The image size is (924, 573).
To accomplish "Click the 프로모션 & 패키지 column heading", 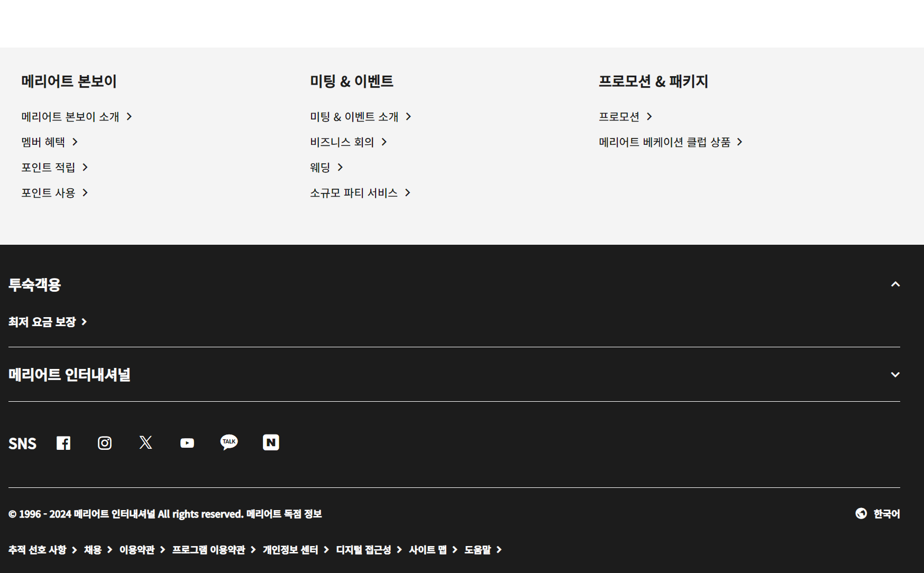I will [653, 81].
